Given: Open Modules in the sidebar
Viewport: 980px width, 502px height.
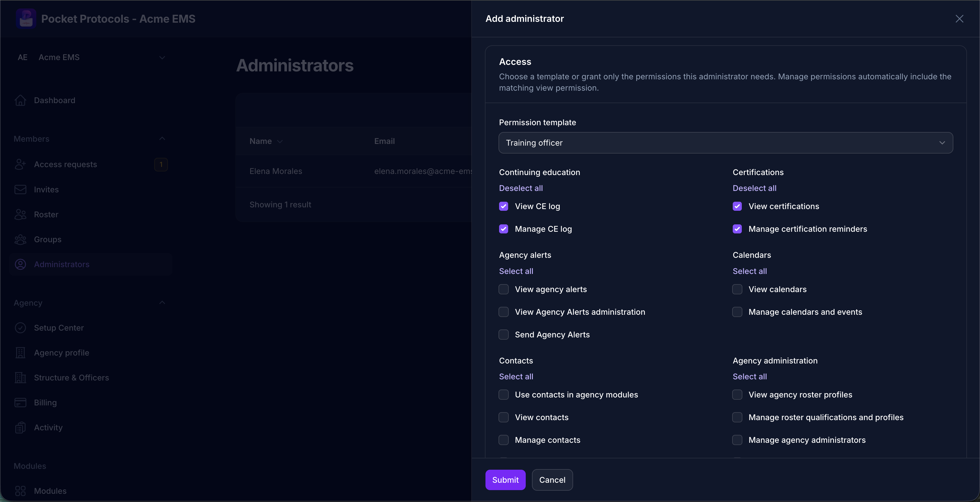Looking at the screenshot, I should 91,491.
